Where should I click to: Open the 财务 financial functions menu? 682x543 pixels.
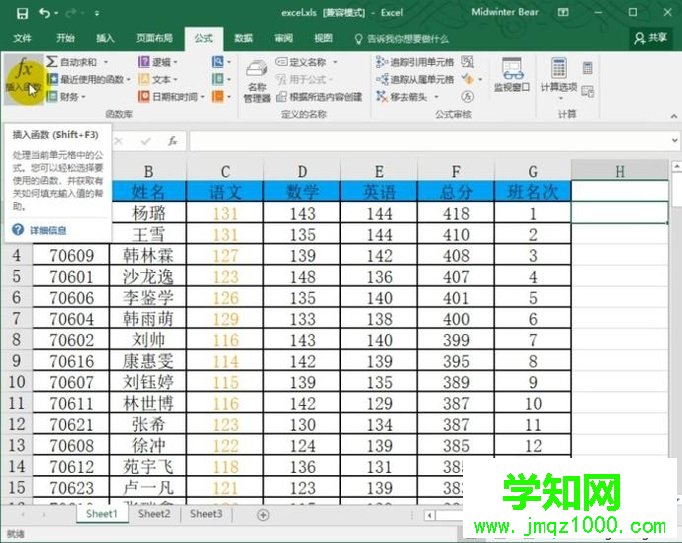(66, 96)
